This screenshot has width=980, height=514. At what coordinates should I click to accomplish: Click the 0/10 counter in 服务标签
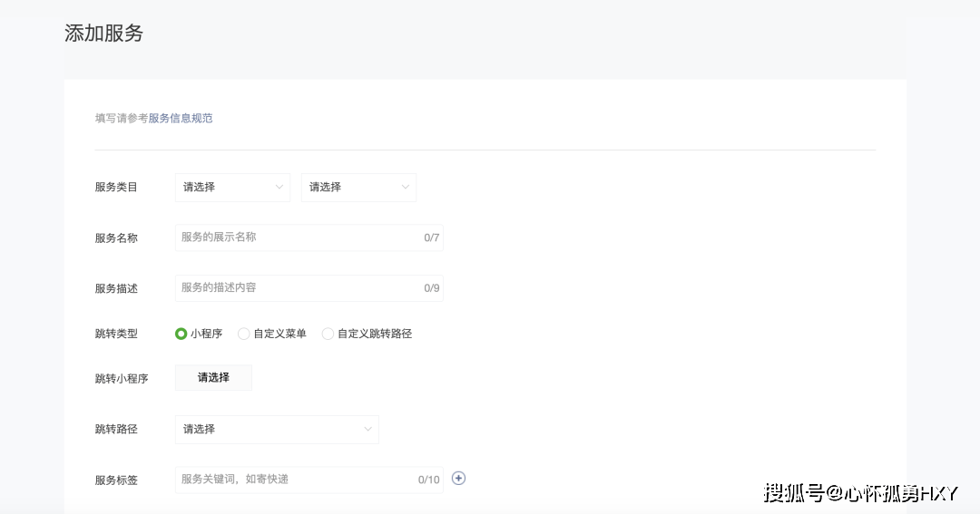click(428, 480)
